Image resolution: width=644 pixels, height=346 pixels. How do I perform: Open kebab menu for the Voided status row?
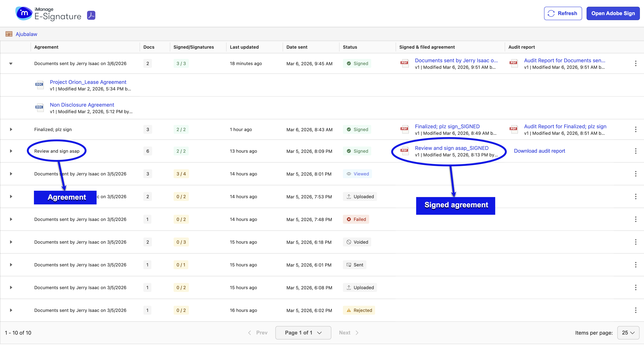(x=635, y=242)
